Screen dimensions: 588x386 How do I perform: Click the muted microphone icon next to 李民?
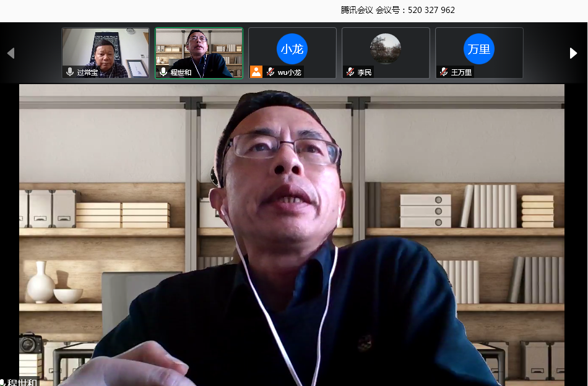click(x=350, y=72)
